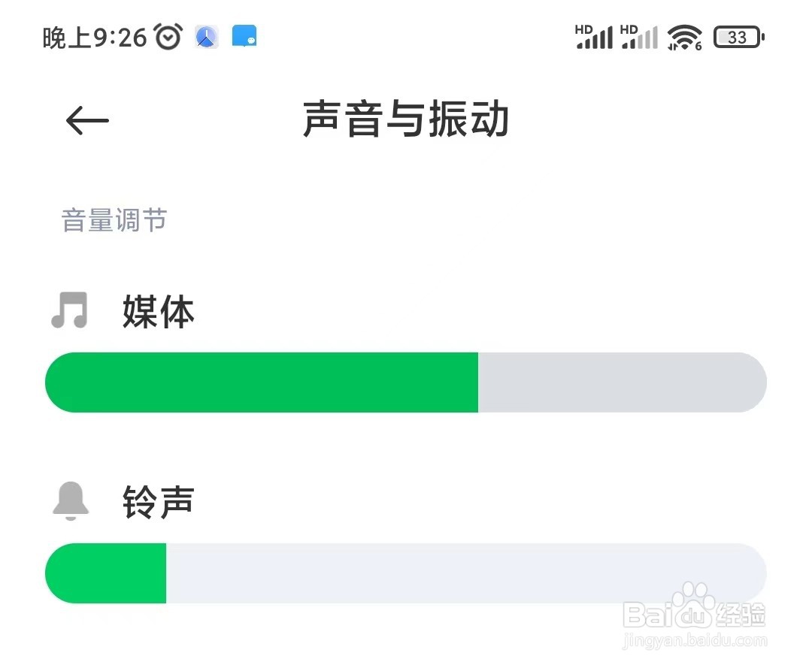Tap the music note icon beside 媒体
Viewport: 812px width, 668px height.
click(71, 310)
